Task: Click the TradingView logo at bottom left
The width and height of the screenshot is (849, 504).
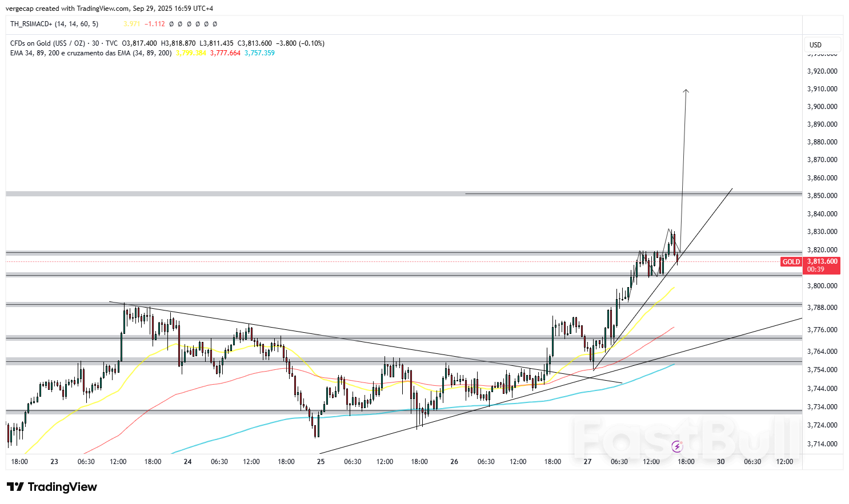Action: coord(51,487)
